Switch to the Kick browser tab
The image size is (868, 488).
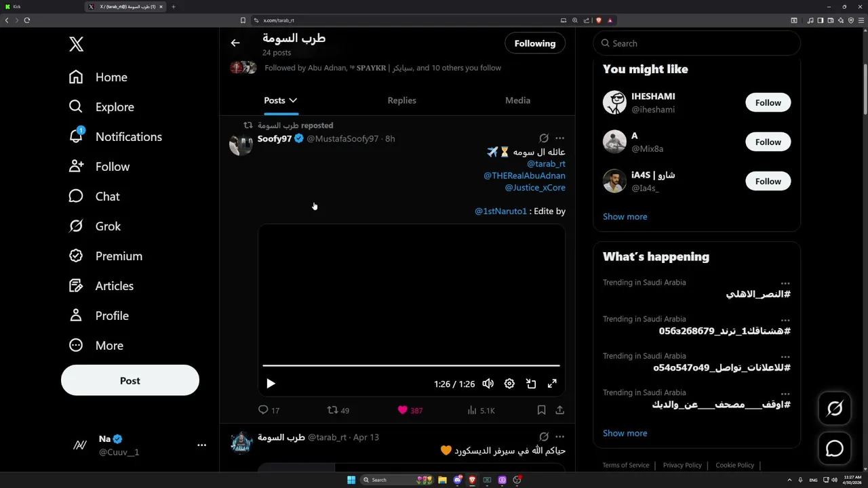pyautogui.click(x=41, y=7)
